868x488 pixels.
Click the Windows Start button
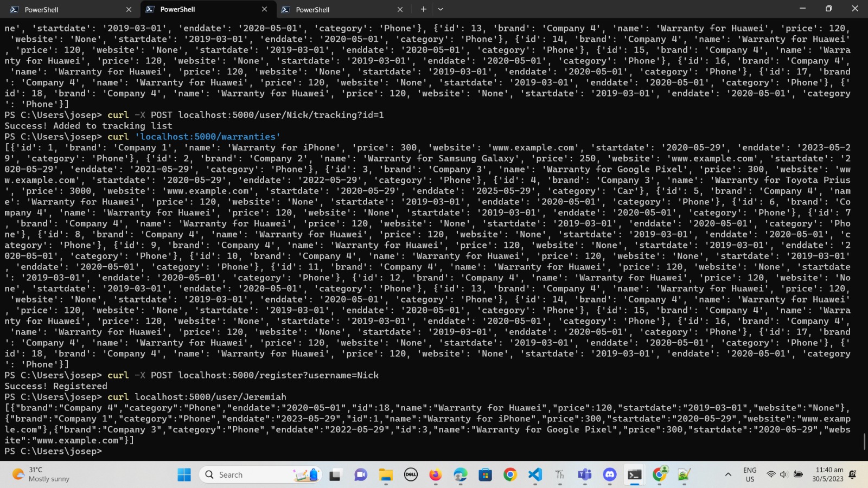coord(183,474)
